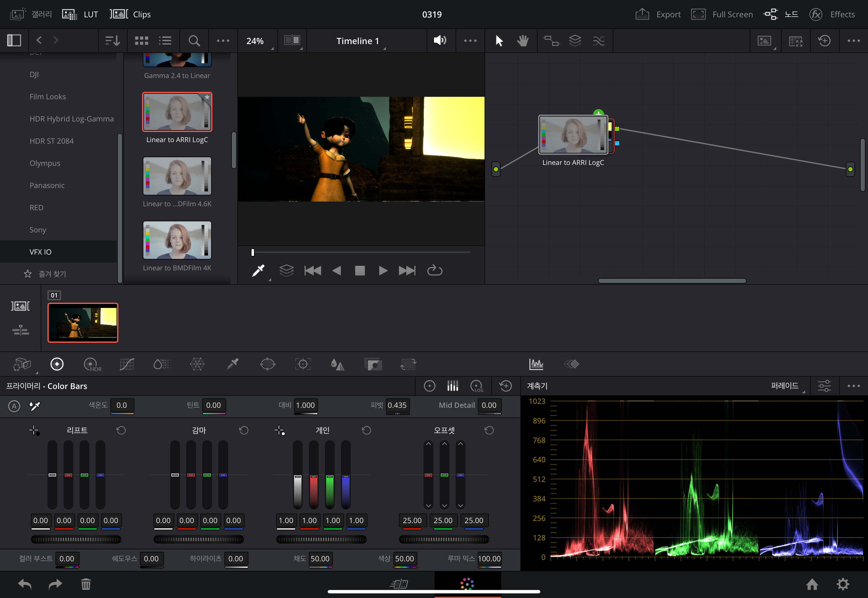
Task: Switch to the Color page tab
Action: (467, 584)
